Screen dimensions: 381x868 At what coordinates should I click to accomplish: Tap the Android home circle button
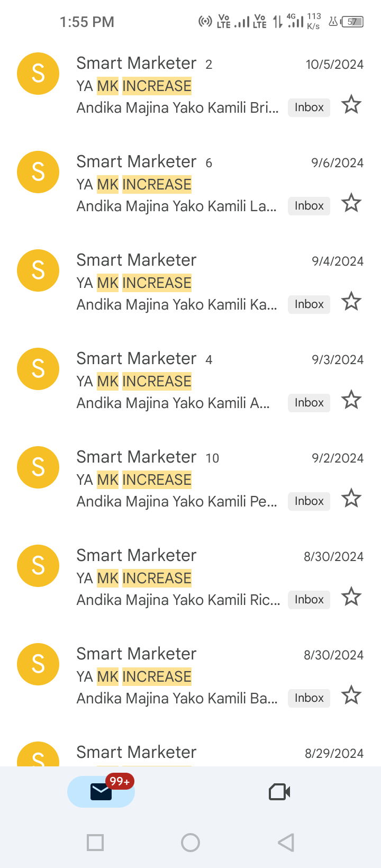coord(190,843)
